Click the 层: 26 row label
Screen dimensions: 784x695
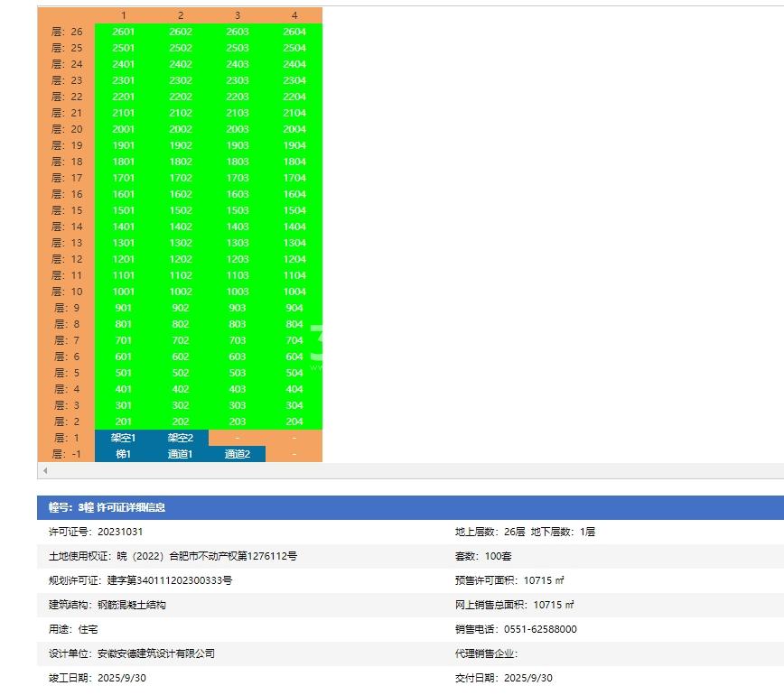pyautogui.click(x=67, y=32)
